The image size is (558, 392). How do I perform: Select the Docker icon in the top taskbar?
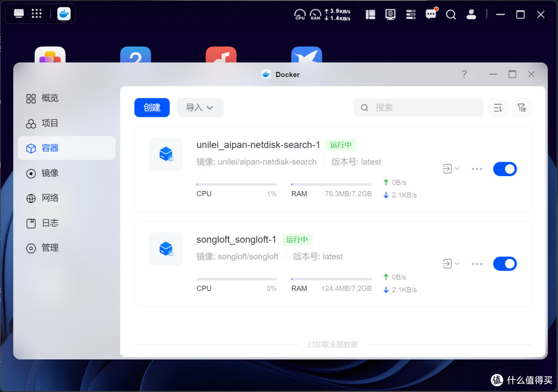[x=64, y=14]
